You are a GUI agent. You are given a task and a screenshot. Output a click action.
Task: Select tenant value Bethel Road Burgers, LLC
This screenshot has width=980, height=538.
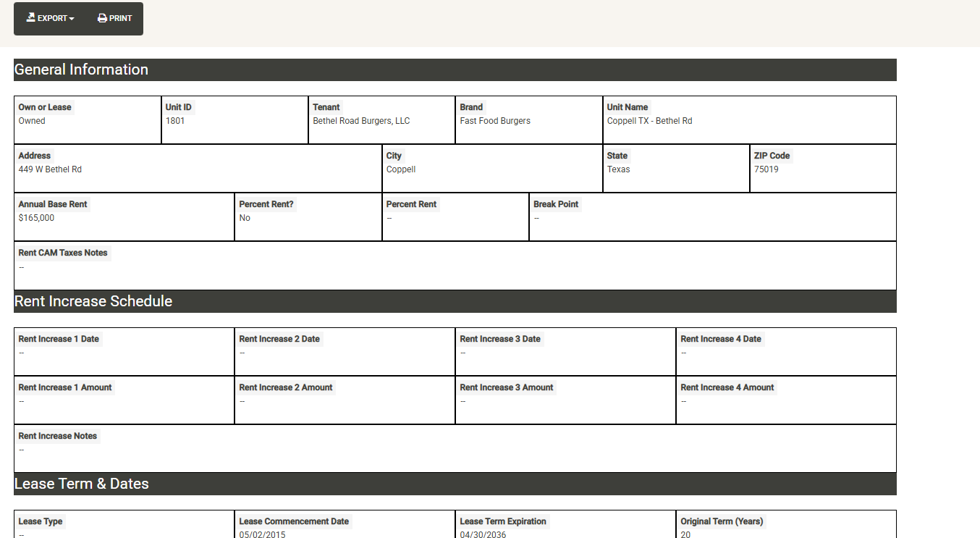tap(361, 121)
